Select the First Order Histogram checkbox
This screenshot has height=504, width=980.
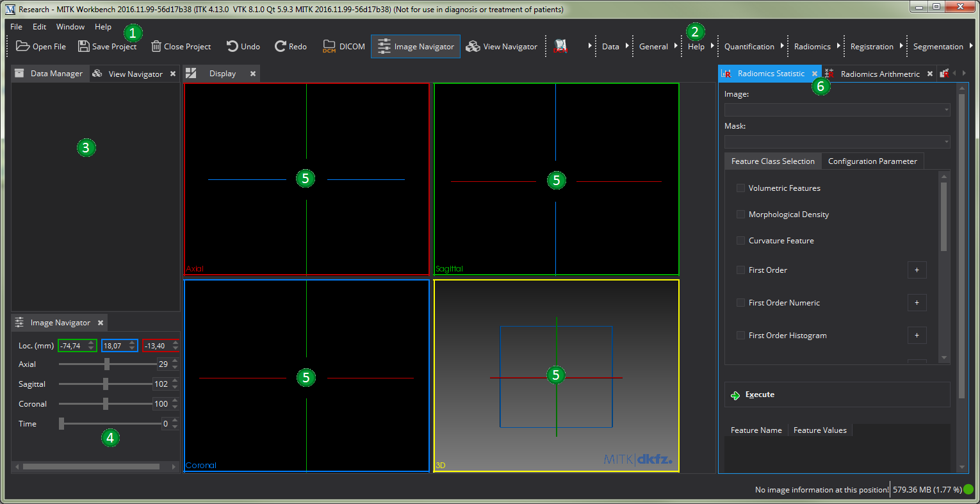point(740,336)
